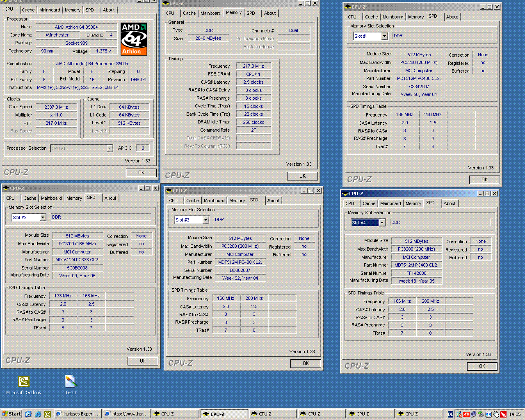This screenshot has height=420, width=525.
Task: Click Manufacturing Date Week 18, Year 05
Action: 416,281
